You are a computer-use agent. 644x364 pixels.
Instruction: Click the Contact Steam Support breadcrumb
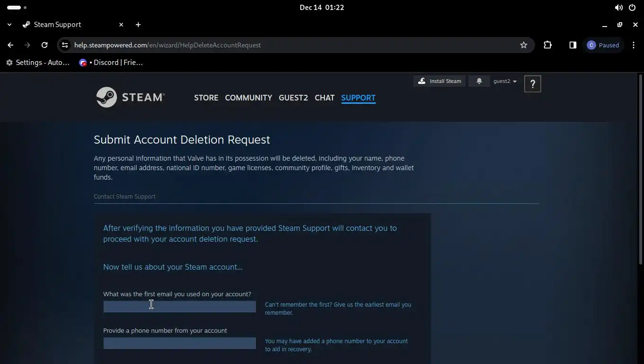click(x=125, y=196)
